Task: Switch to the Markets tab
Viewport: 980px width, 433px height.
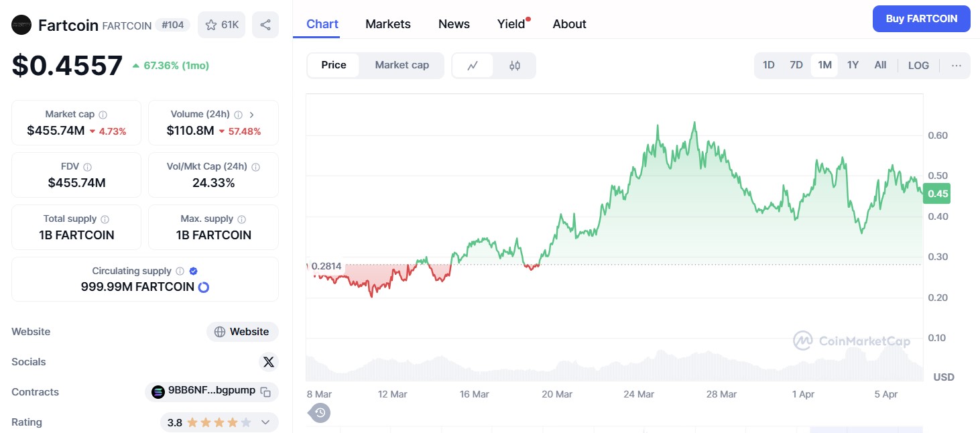Action: point(388,23)
